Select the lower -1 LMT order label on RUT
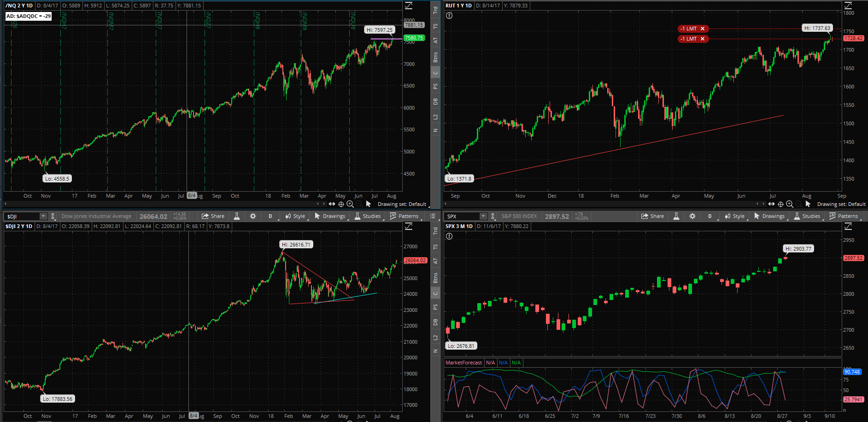 (x=688, y=39)
